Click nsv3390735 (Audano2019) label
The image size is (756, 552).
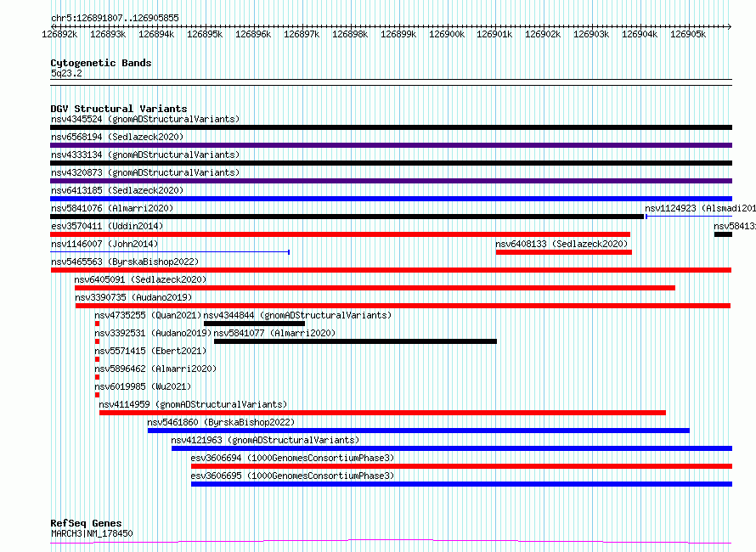(x=133, y=297)
